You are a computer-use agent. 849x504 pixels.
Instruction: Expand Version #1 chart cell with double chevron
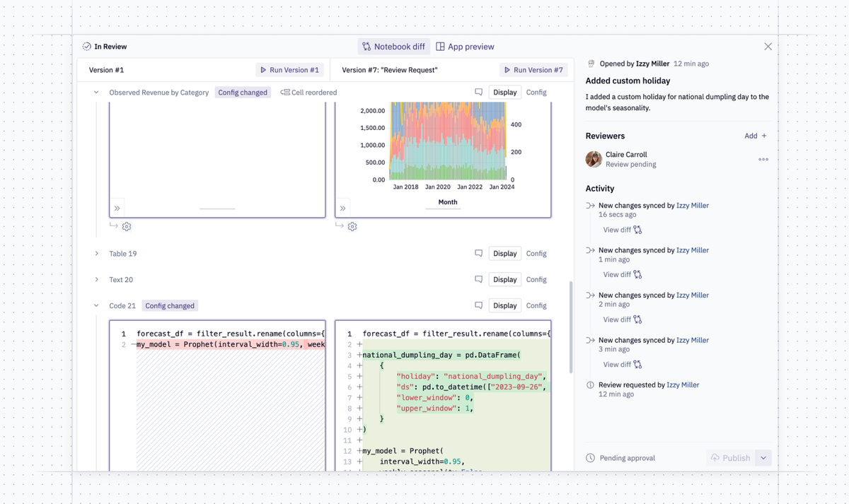tap(117, 209)
